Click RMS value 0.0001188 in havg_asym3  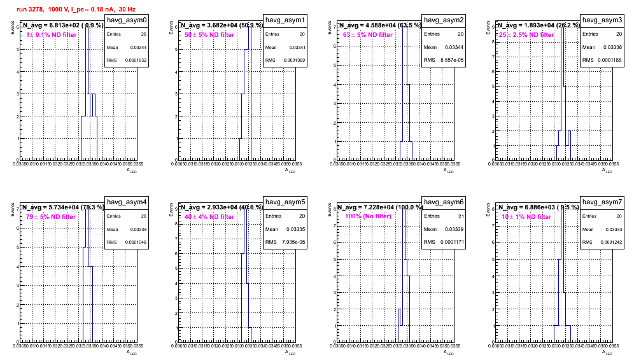pyautogui.click(x=611, y=60)
